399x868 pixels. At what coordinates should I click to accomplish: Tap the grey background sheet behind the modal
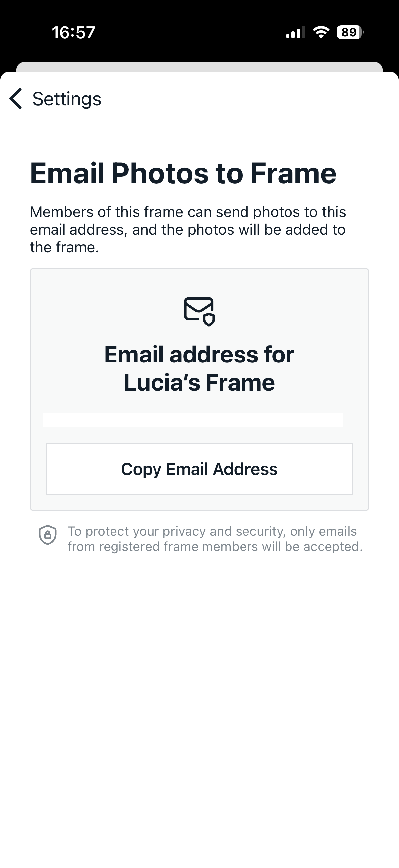pos(199,66)
